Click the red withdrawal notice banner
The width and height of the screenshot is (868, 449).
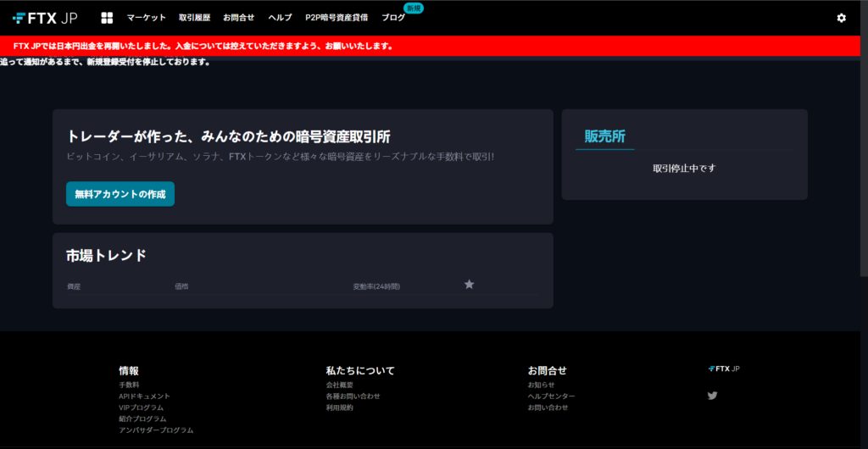point(430,47)
